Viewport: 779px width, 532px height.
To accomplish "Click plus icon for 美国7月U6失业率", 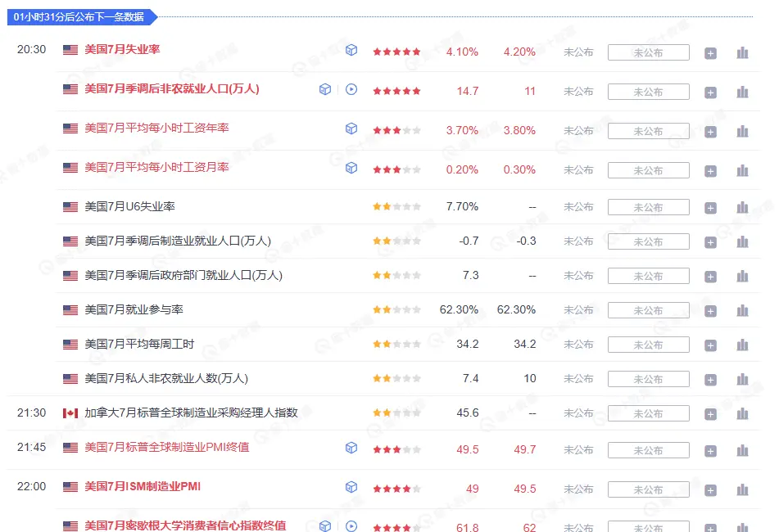I will [x=710, y=208].
